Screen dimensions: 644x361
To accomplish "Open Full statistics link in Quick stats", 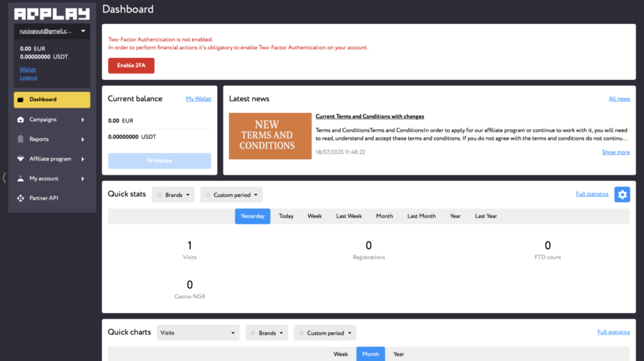I will click(592, 194).
